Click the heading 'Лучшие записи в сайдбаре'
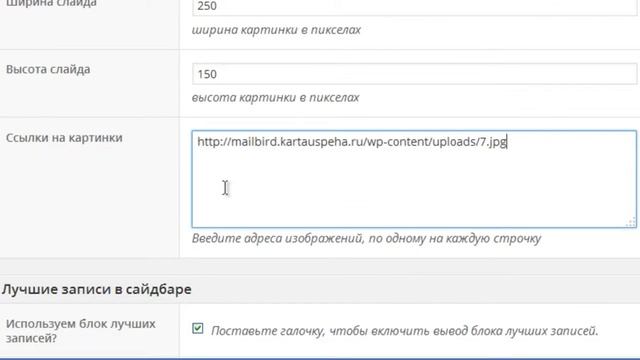Image resolution: width=640 pixels, height=360 pixels. [96, 289]
